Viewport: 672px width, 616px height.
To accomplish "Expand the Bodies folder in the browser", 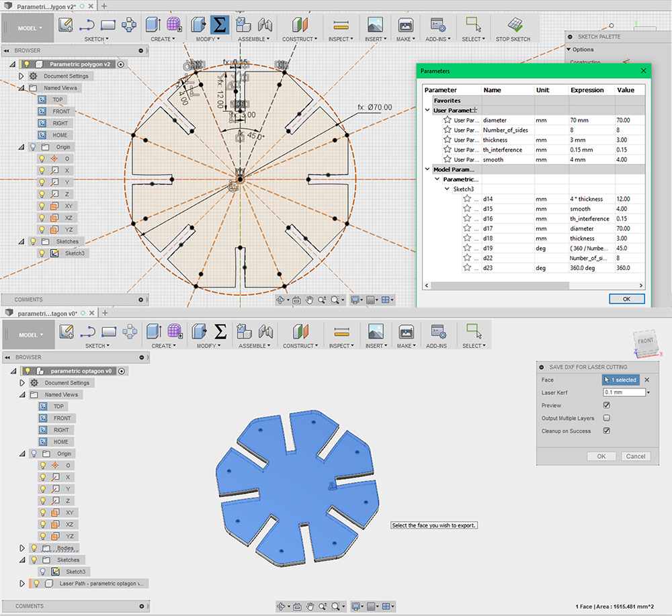I will coord(21,548).
